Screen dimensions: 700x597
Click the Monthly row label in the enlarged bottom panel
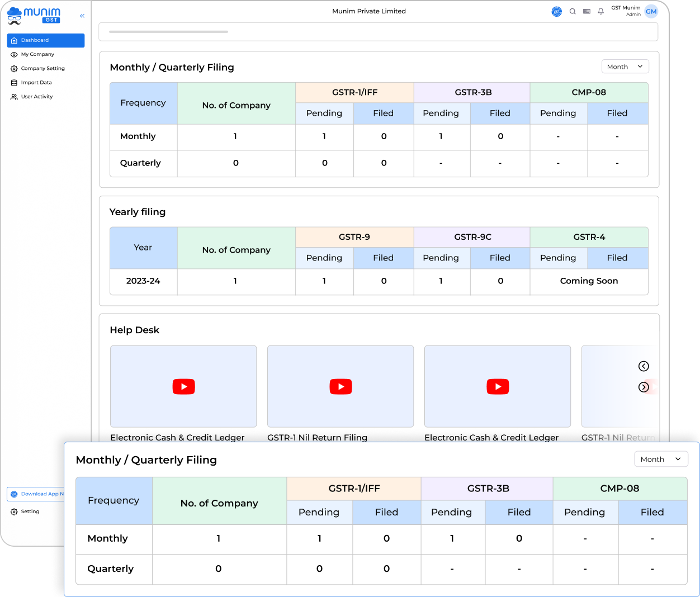coord(108,538)
